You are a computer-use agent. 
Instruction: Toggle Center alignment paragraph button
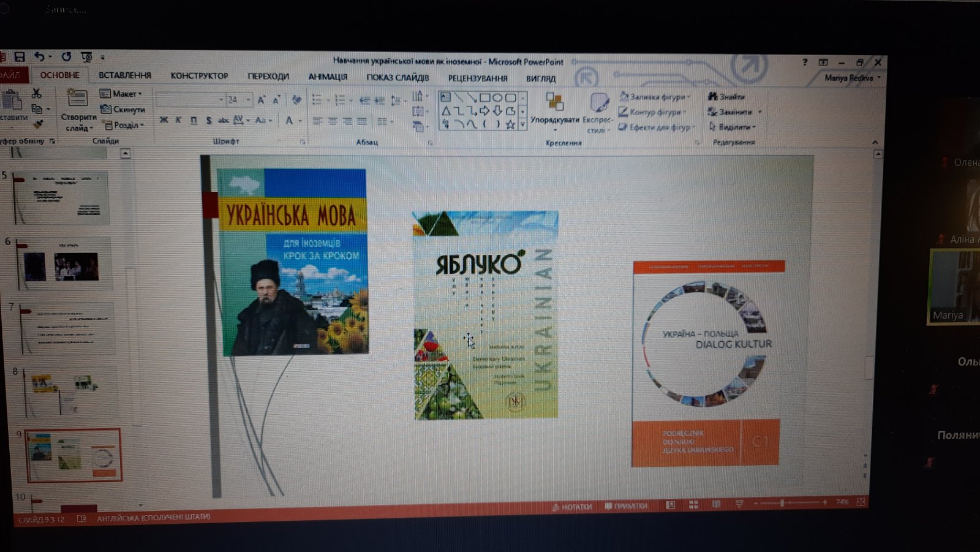tap(332, 121)
